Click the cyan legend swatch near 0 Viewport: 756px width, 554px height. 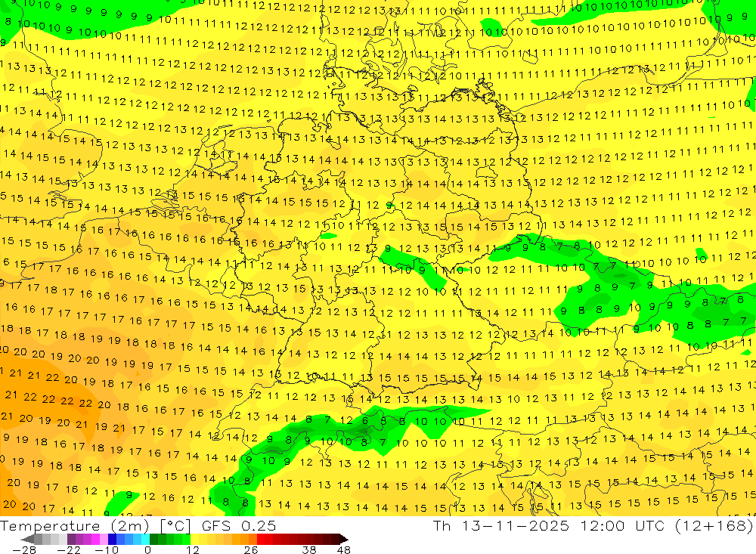click(x=145, y=539)
